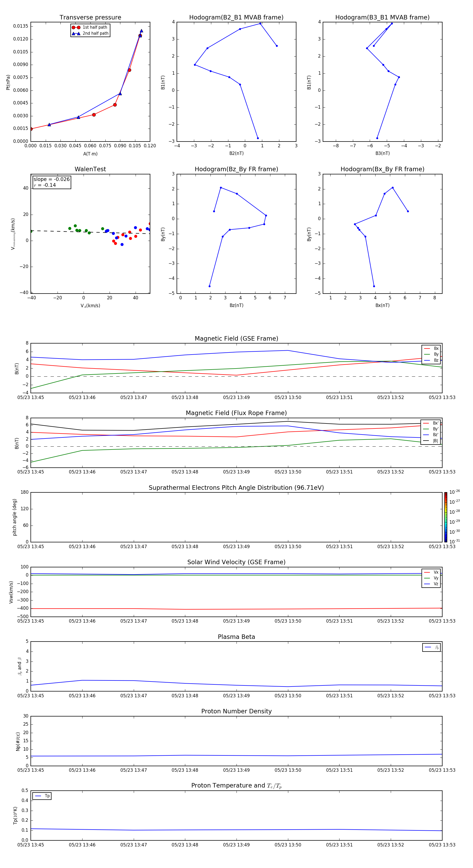
Task: Click the 10^-26 colorbar label
Action: [455, 492]
